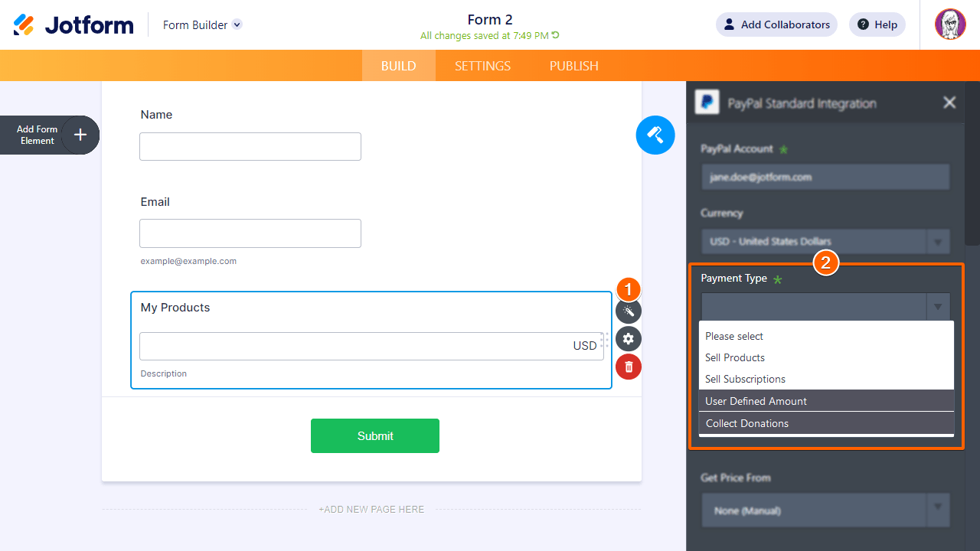Choose the Sell Subscriptions option

[x=826, y=379]
